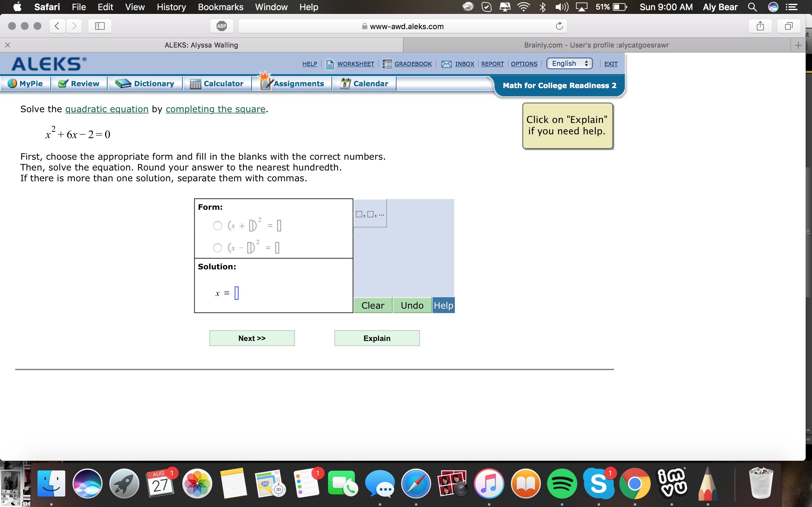Open the Gradebook icon
Viewport: 812px width, 507px height.
click(387, 64)
